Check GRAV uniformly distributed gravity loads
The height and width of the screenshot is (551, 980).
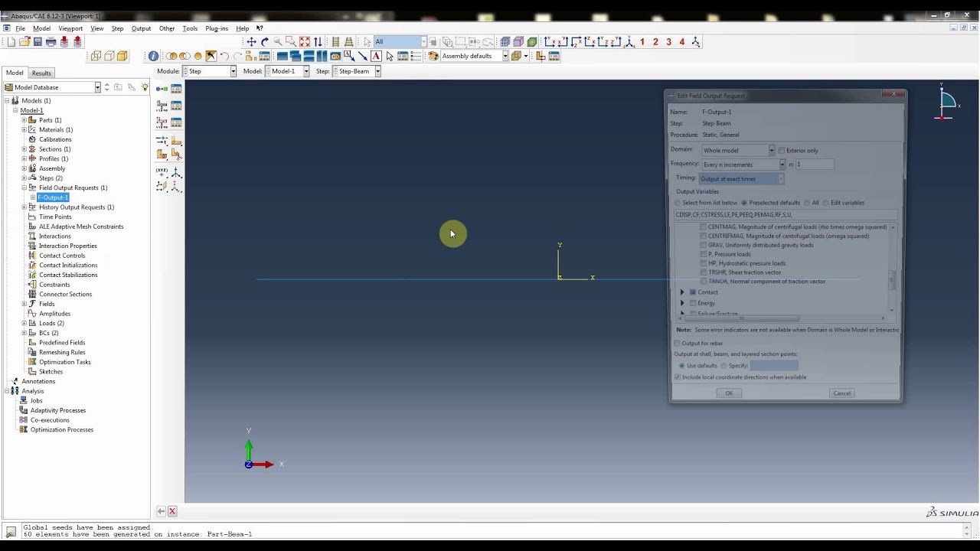pyautogui.click(x=703, y=245)
